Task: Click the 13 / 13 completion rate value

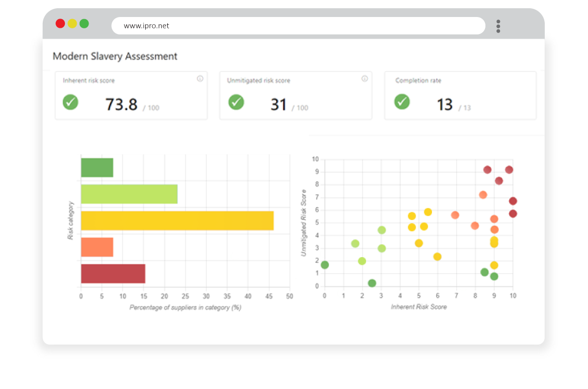Action: [454, 105]
